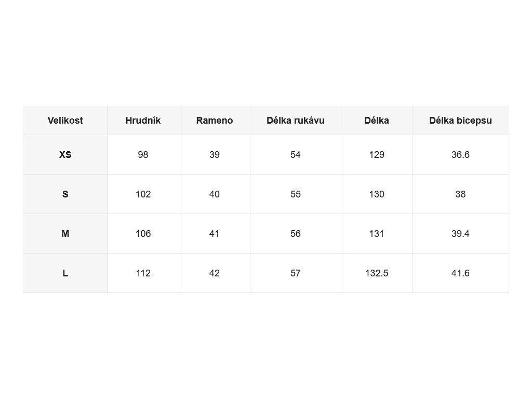Select the length value 129 cell

(x=377, y=155)
